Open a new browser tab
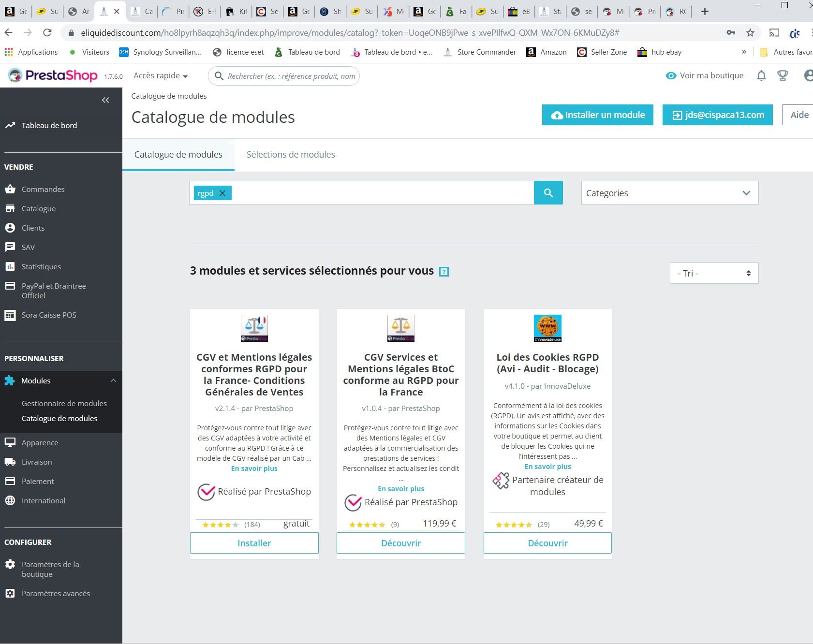 705,12
